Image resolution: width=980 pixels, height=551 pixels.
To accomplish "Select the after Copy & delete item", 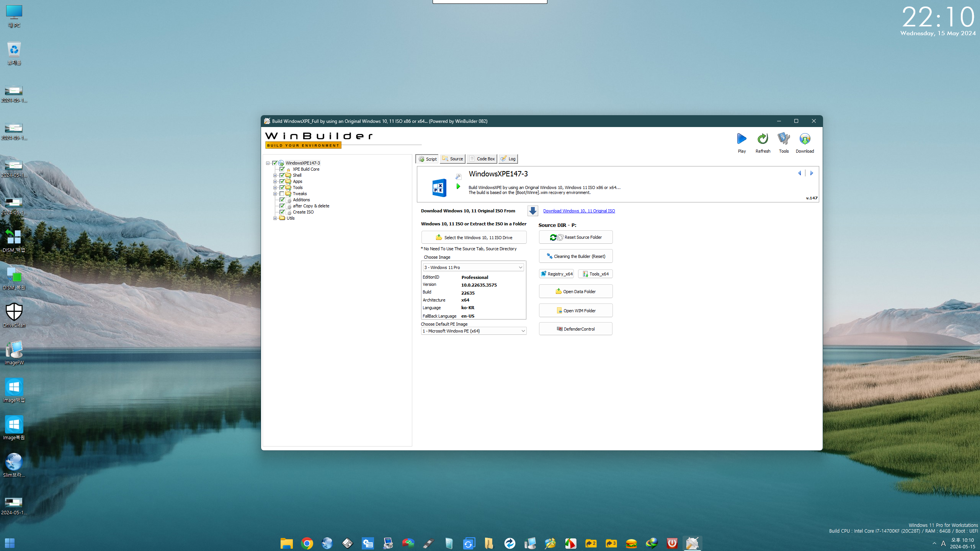I will coord(311,206).
